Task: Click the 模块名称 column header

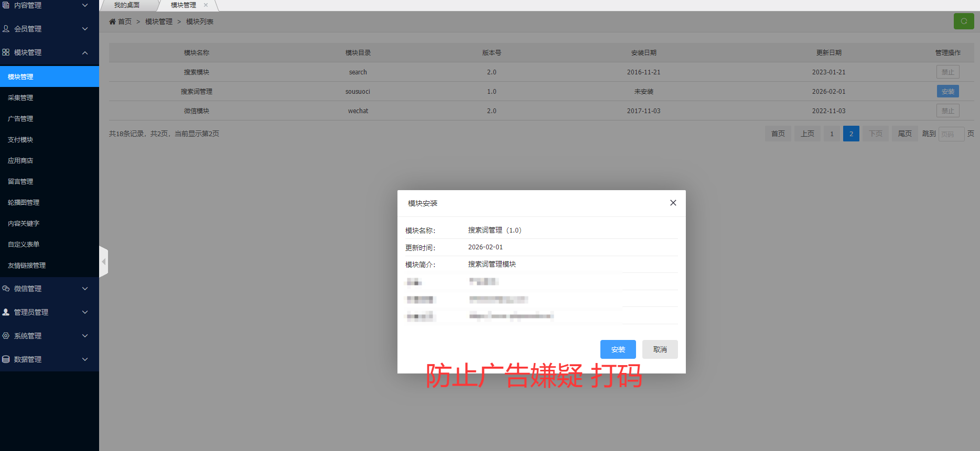Action: [197, 52]
